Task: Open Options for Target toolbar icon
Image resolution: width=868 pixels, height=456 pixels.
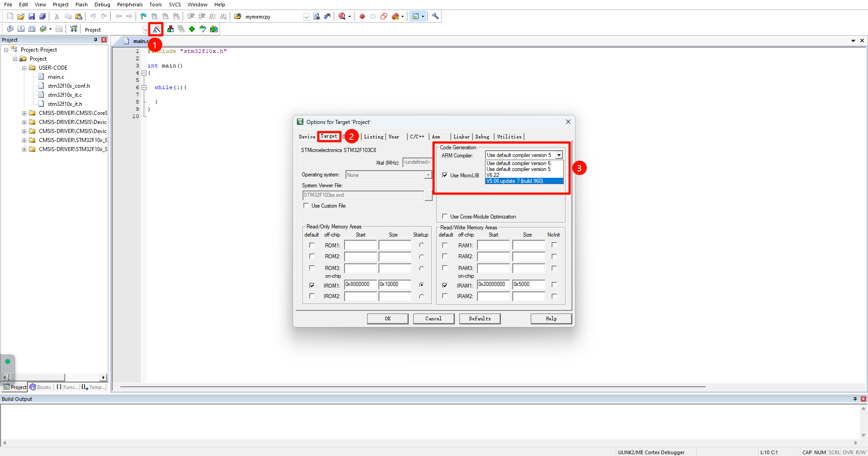Action: coord(156,29)
